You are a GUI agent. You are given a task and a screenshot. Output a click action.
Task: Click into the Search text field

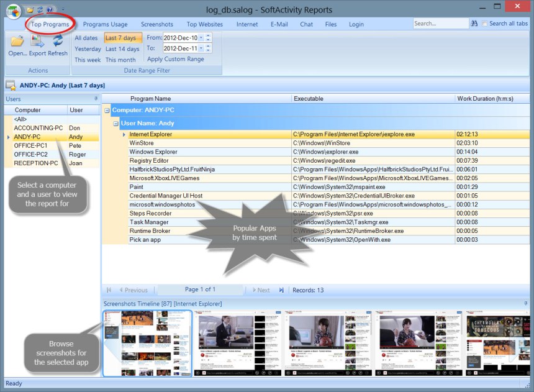[x=439, y=24]
